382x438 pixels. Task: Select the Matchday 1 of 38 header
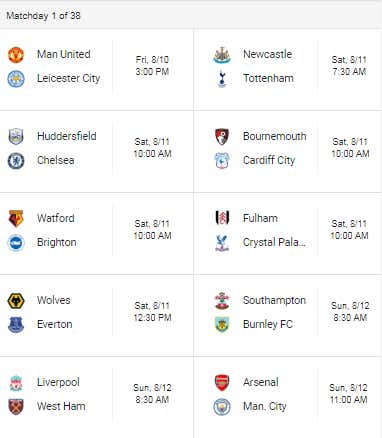43,15
